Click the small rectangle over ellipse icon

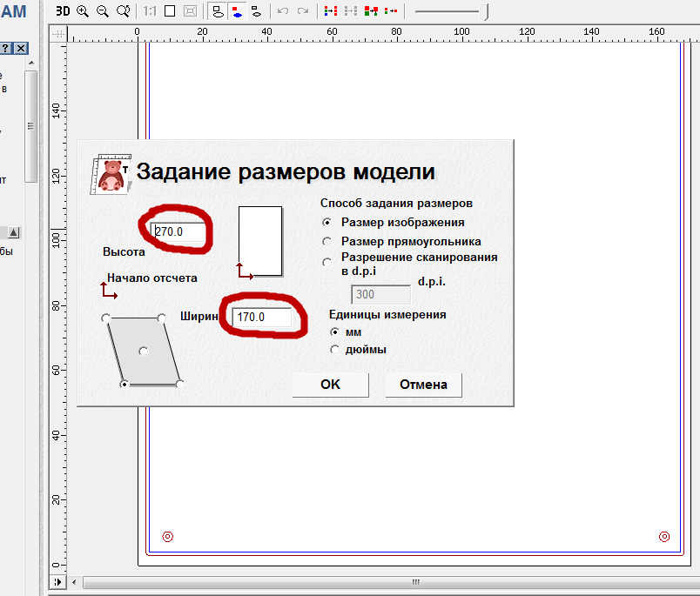(x=256, y=10)
